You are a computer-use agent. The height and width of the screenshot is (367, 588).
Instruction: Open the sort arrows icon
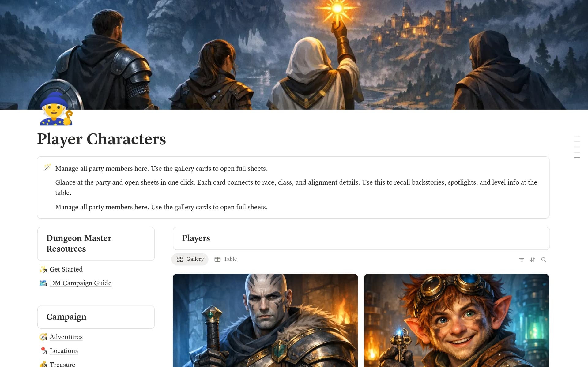tap(533, 260)
